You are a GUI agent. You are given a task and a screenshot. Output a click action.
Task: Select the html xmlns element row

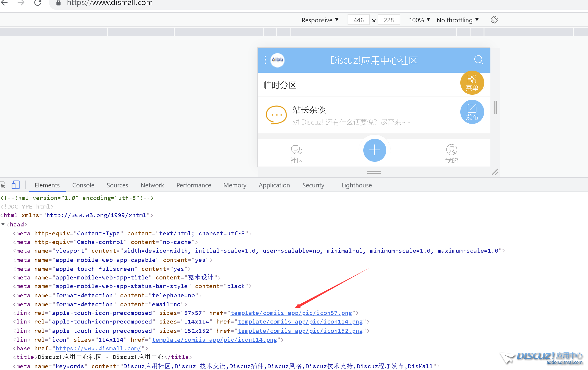tap(77, 215)
